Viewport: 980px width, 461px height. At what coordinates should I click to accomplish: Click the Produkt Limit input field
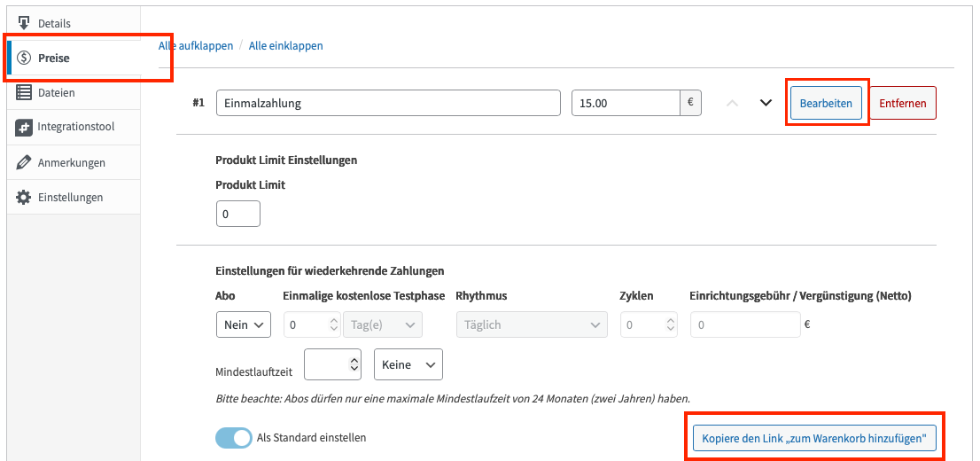click(238, 214)
